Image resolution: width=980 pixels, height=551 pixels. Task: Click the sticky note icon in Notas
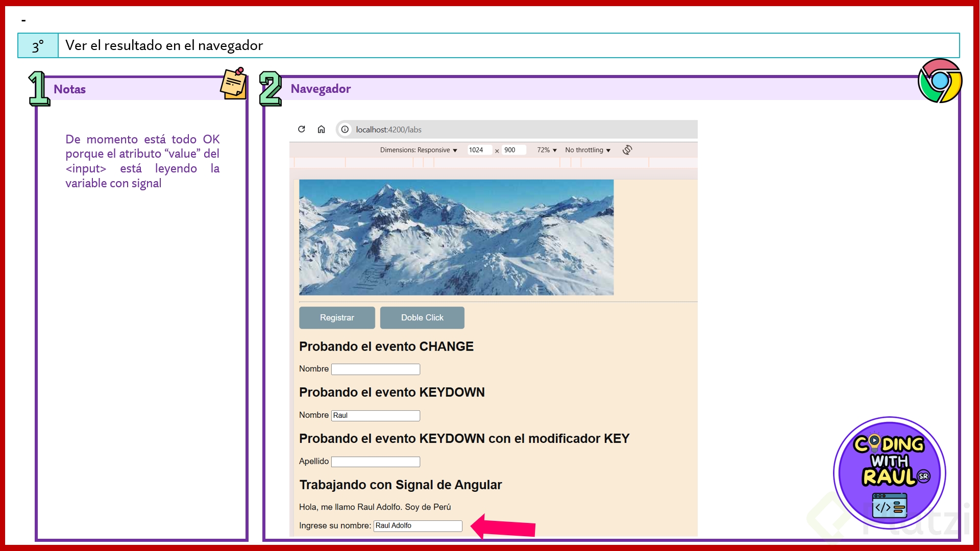pyautogui.click(x=234, y=83)
